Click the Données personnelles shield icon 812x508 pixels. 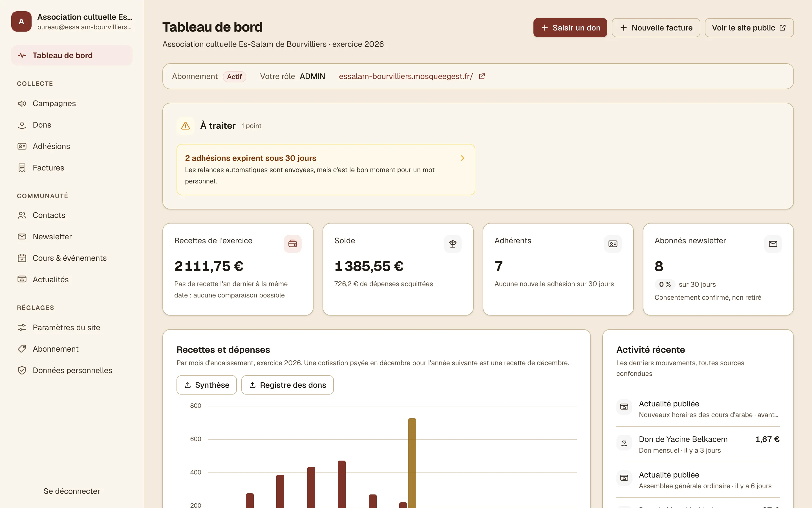tap(22, 371)
